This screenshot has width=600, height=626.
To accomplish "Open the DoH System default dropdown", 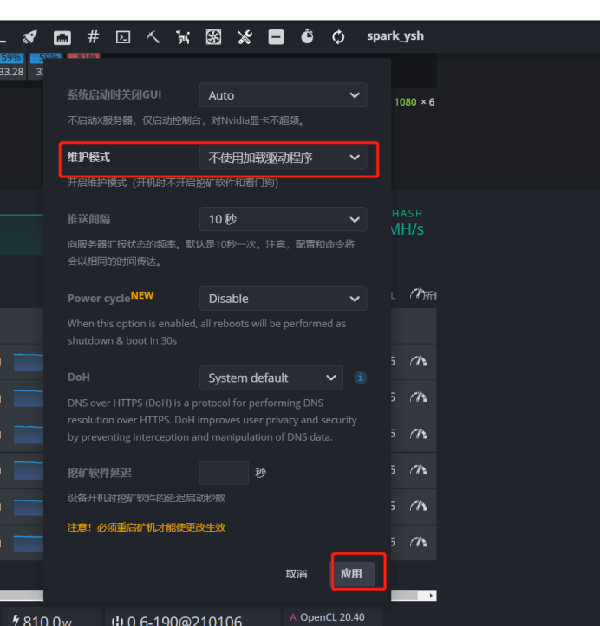I will 271,378.
